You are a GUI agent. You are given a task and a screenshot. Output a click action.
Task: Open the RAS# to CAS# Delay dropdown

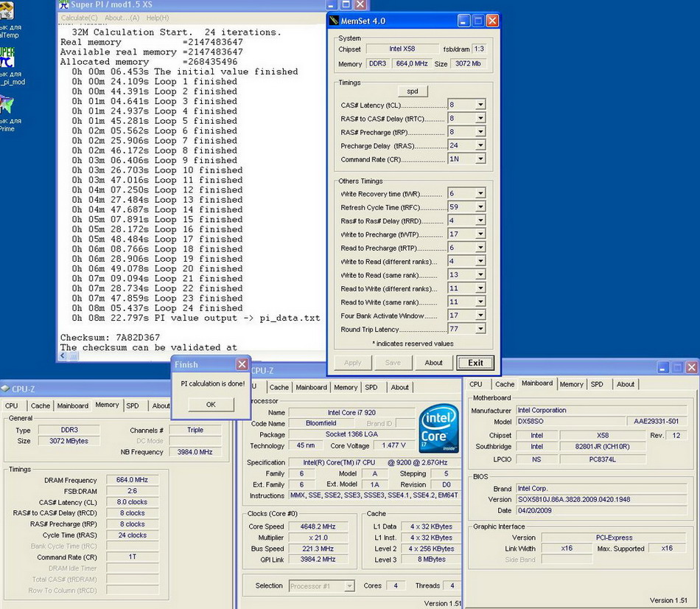[480, 119]
